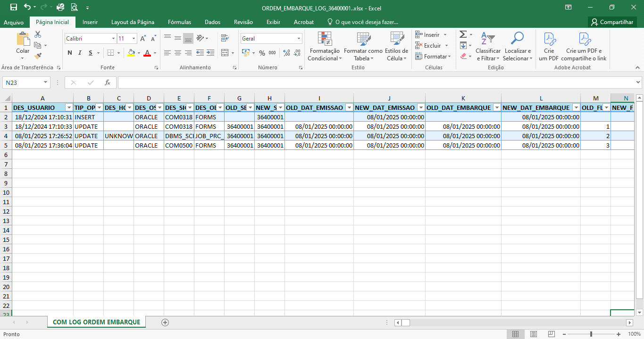Viewport: 644px width, 339px height.
Task: Toggle Bold (N) formatting
Action: [70, 53]
